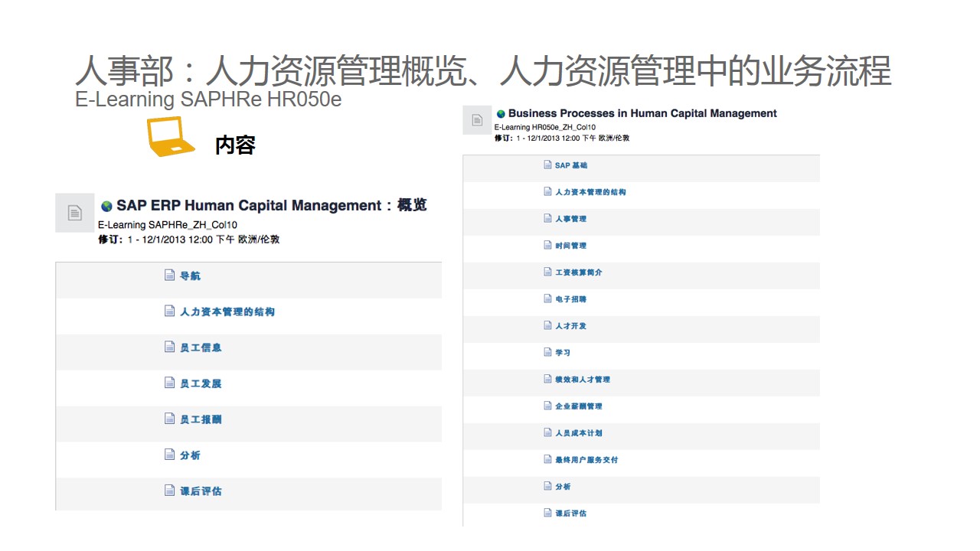
Task: Open 分析 link in 概览 course list
Action: pyautogui.click(x=190, y=455)
